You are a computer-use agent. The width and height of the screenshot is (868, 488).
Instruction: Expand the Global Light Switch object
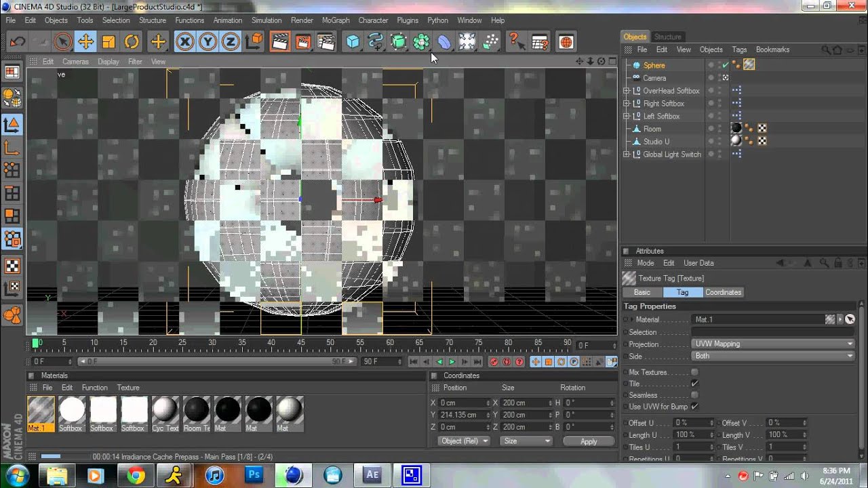tap(627, 155)
